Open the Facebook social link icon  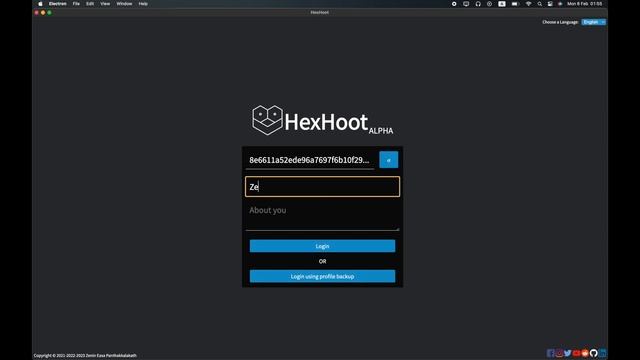pyautogui.click(x=550, y=353)
